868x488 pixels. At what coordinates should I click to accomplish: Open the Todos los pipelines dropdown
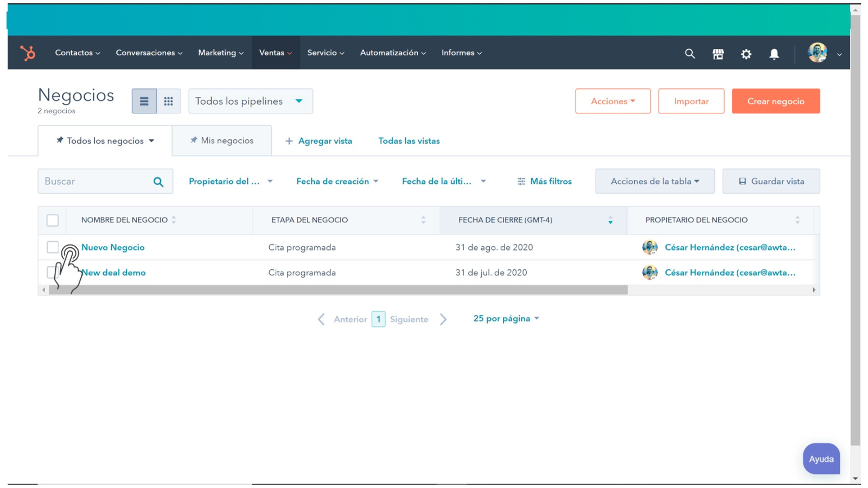[x=250, y=101]
